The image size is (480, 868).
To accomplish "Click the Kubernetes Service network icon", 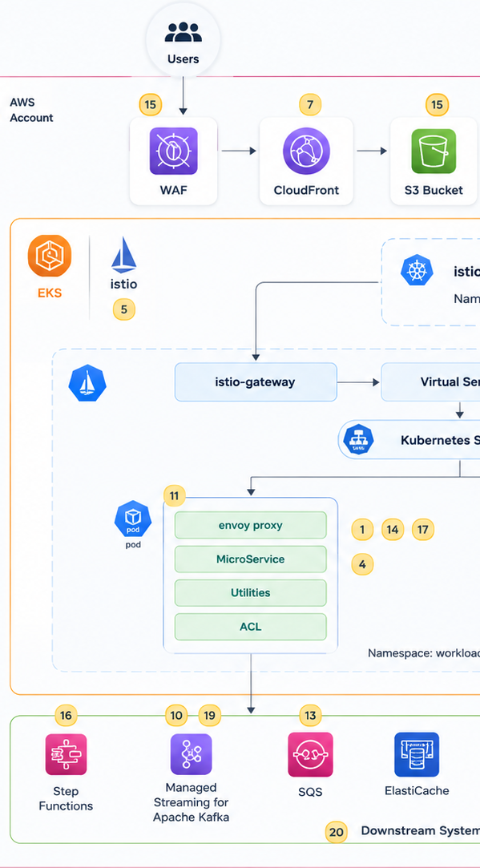I will tap(359, 440).
